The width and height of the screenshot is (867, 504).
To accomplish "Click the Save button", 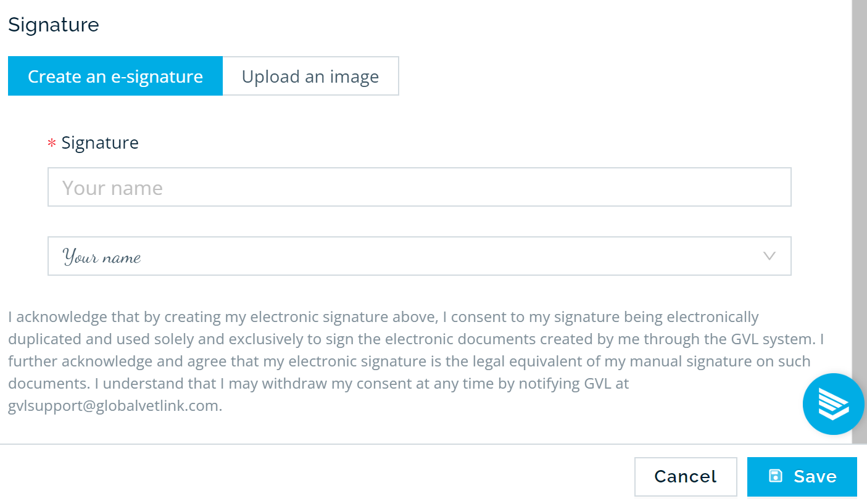I will coord(802,476).
